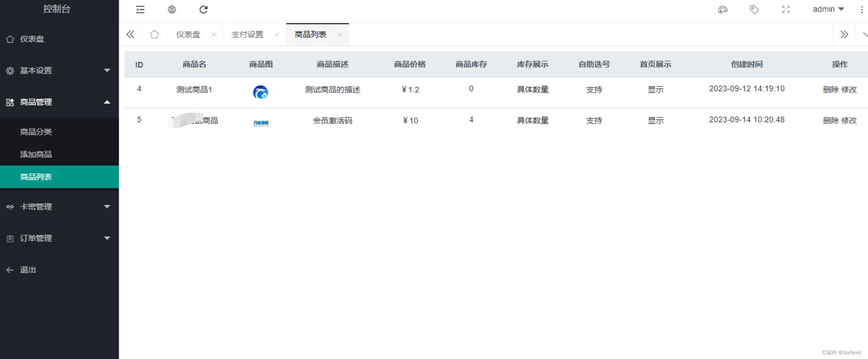Click the 自助选号 column header
This screenshot has height=359, width=868.
[x=594, y=64]
